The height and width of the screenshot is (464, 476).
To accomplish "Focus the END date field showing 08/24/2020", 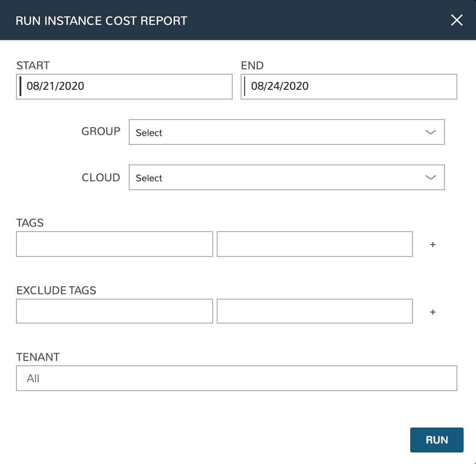I will [x=349, y=86].
